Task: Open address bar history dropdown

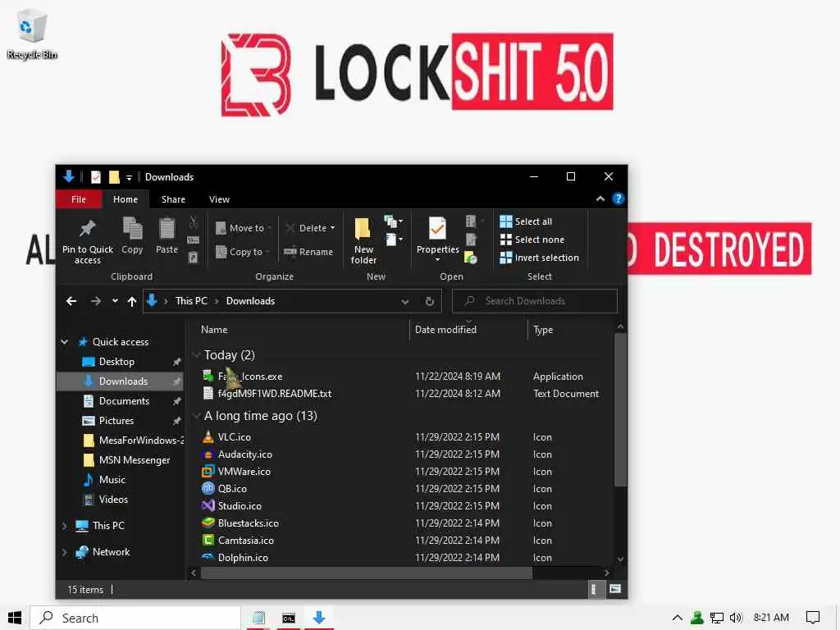Action: [405, 302]
